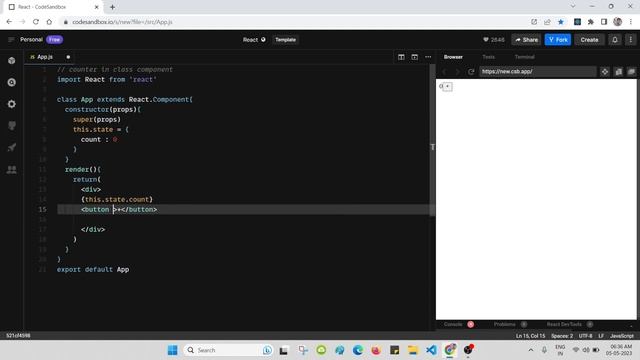Click the Share button
The image size is (640, 360).
(x=526, y=40)
